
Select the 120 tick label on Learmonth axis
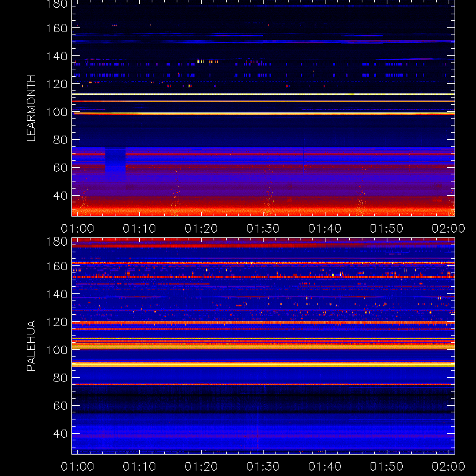pos(57,84)
